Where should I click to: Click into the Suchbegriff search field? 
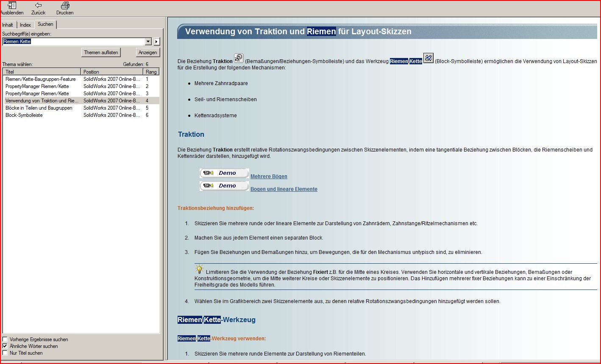tap(74, 41)
